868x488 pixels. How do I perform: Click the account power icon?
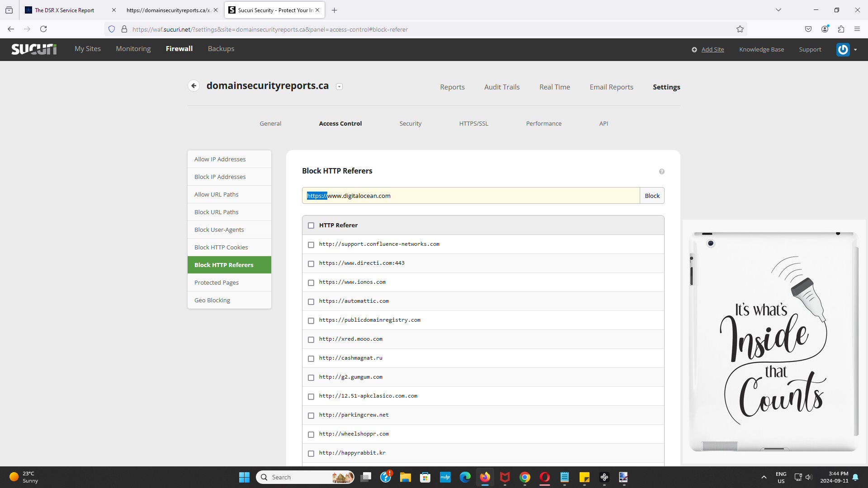tap(843, 49)
